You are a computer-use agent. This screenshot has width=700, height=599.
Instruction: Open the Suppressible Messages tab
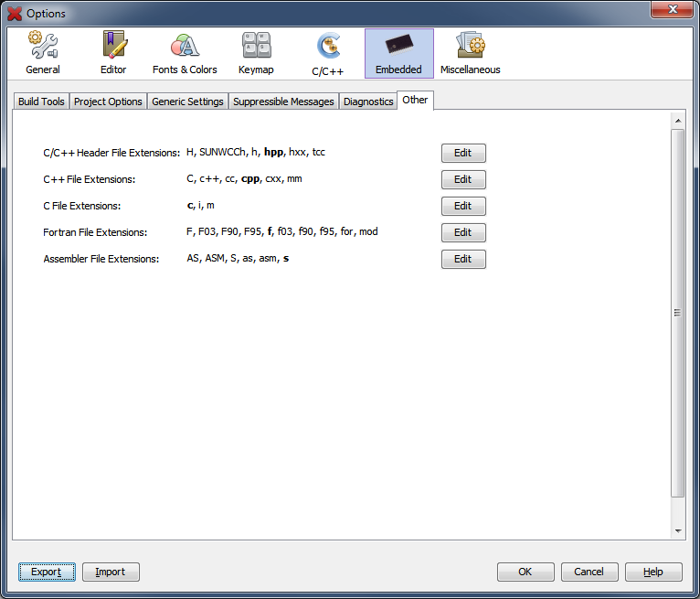[283, 102]
